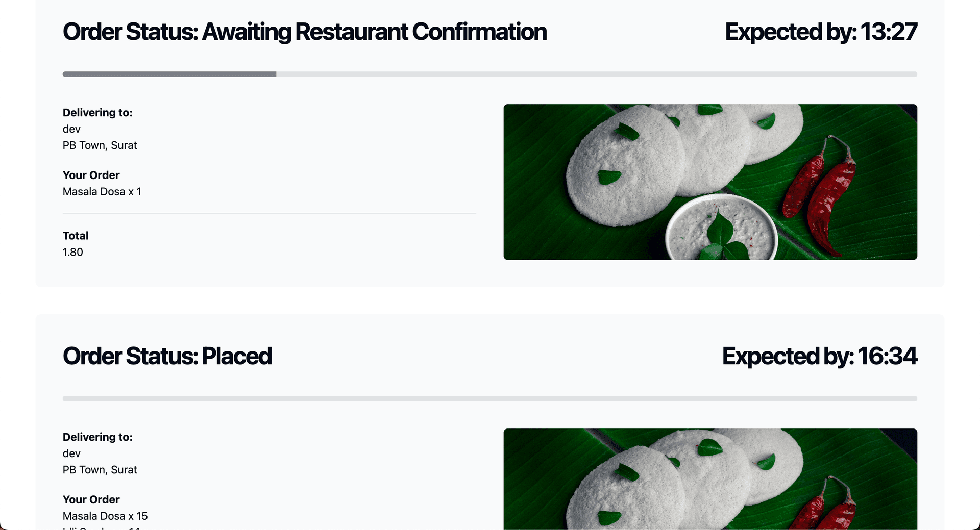Click the 'Expected by: 16:34' text
Screen dimensions: 980x530
pos(820,357)
